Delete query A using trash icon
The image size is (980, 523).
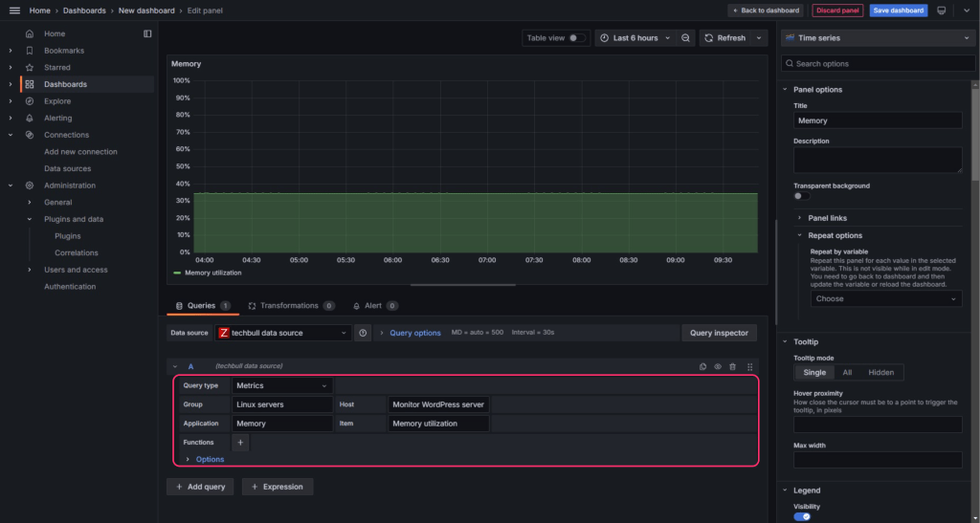pyautogui.click(x=732, y=366)
